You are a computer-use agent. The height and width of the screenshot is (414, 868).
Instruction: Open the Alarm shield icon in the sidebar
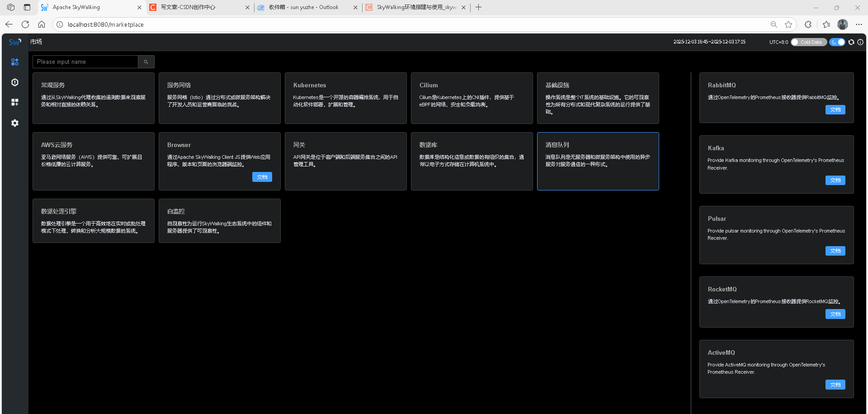pos(15,82)
